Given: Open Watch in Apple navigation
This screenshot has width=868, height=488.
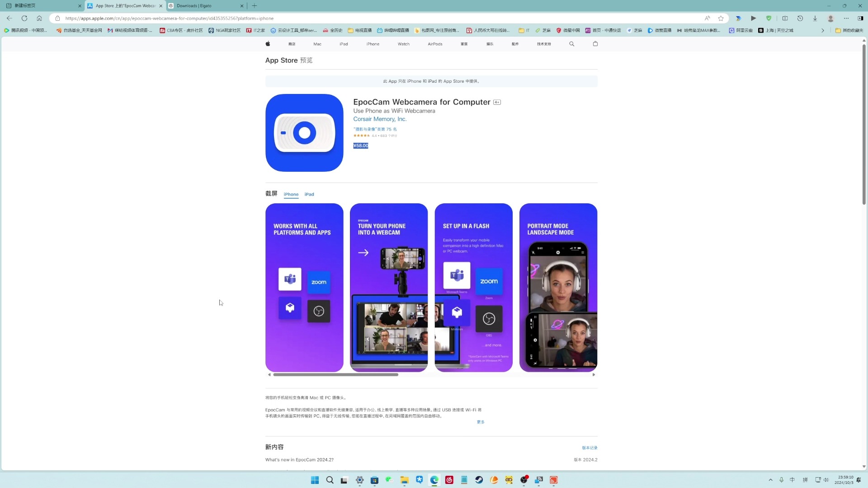Looking at the screenshot, I should click(404, 44).
